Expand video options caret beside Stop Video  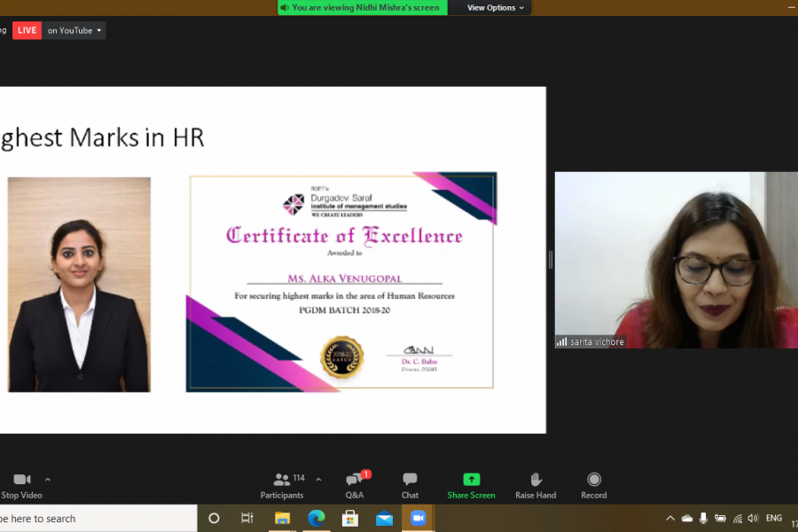[48, 480]
